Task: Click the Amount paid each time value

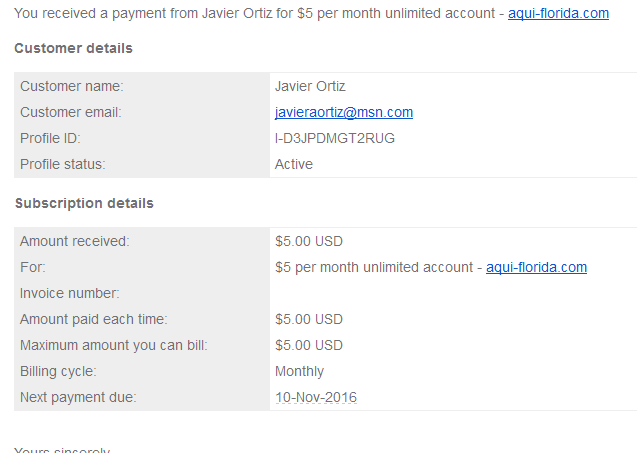Action: pos(309,319)
